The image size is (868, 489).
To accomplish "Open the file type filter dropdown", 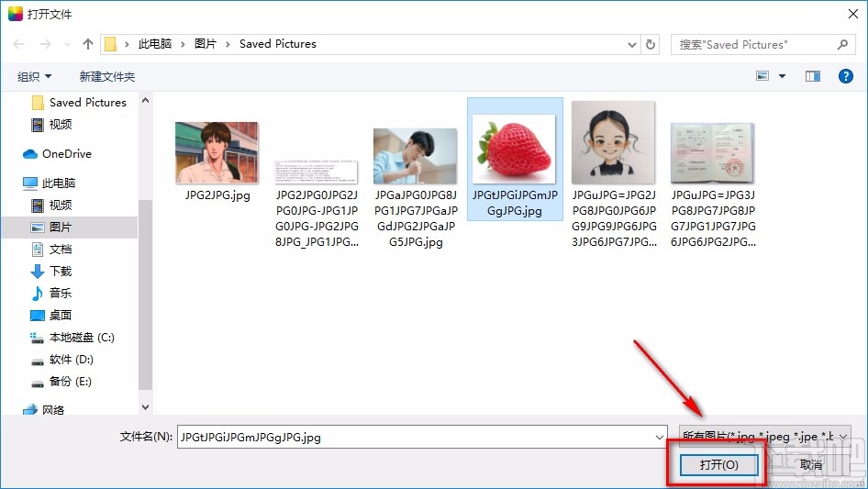I will [x=765, y=437].
